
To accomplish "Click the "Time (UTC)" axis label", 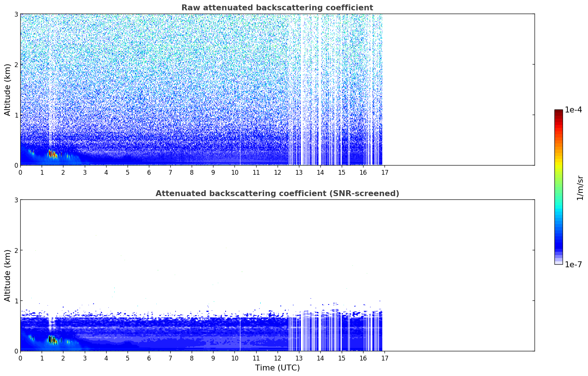I will [x=277, y=368].
